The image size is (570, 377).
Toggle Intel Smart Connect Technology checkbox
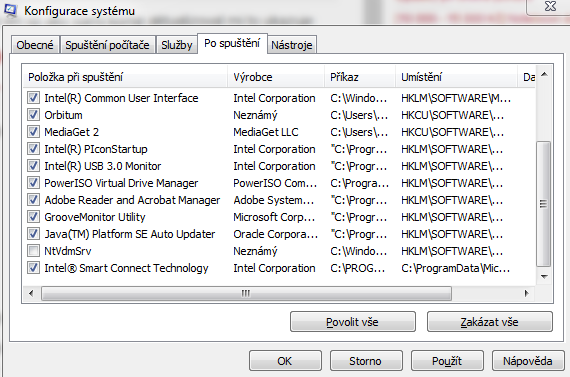tap(33, 268)
